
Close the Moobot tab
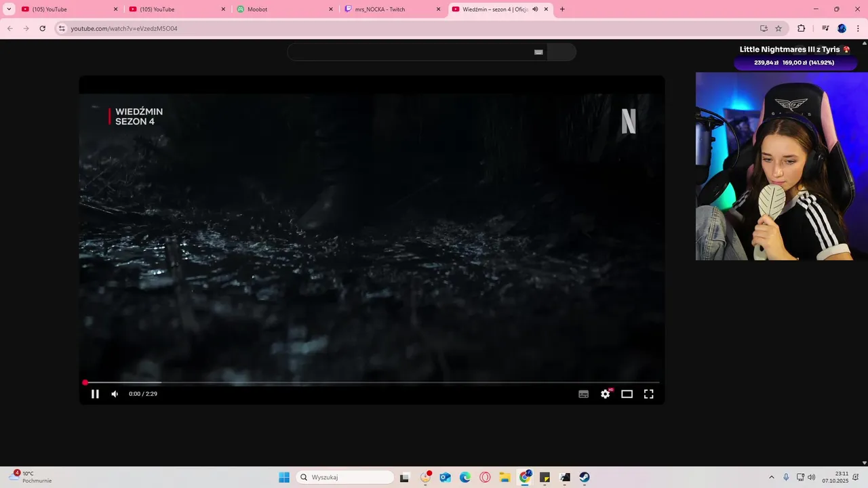click(x=331, y=9)
